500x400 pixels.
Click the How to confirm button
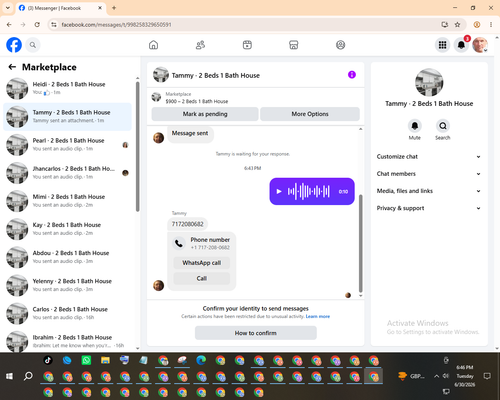coord(256,333)
